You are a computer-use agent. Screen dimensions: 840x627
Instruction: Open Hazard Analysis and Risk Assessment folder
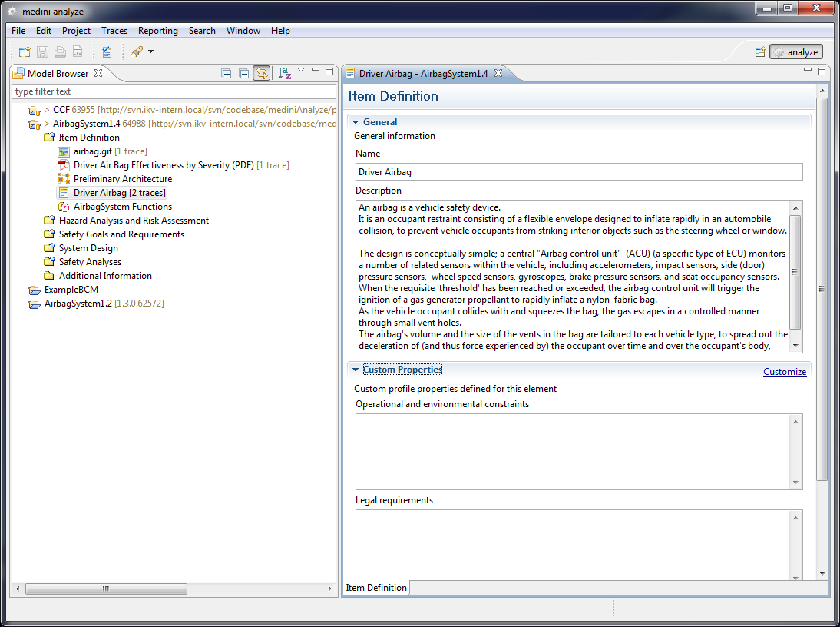[127, 221]
